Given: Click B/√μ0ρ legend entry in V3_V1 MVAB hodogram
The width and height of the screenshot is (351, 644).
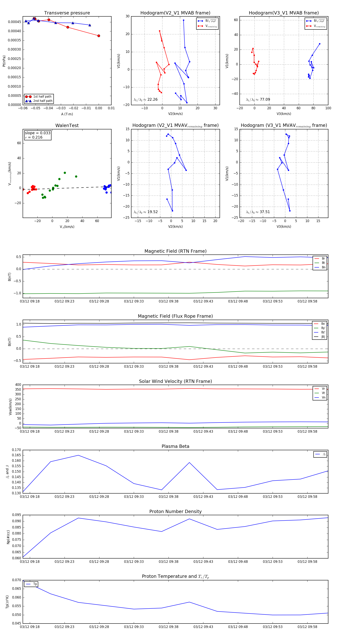Looking at the screenshot, I should click(316, 21).
